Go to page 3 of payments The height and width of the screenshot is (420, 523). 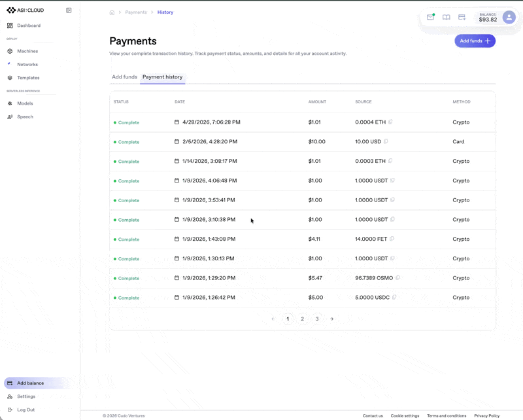tap(317, 319)
